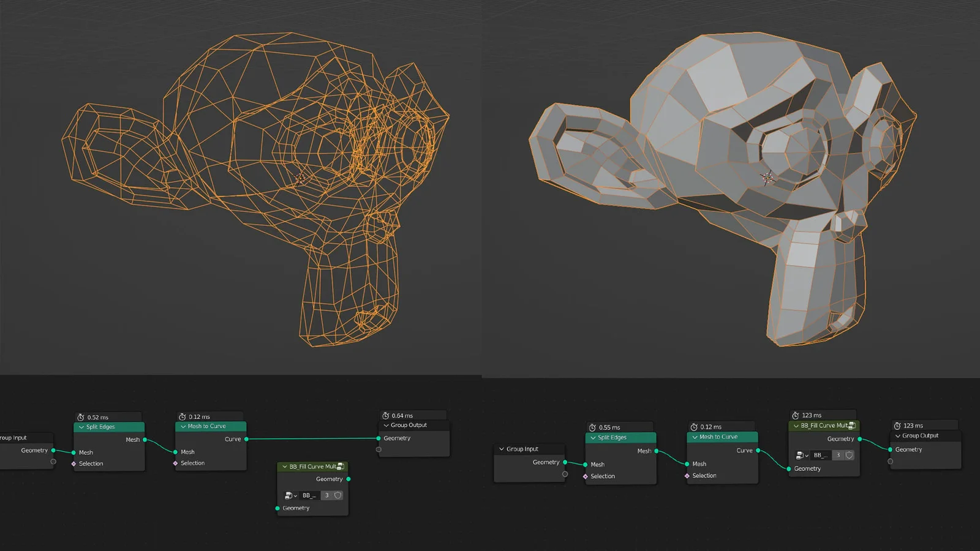980x551 pixels.
Task: Click the fake user shield icon on BB_Fill node
Action: pos(337,495)
